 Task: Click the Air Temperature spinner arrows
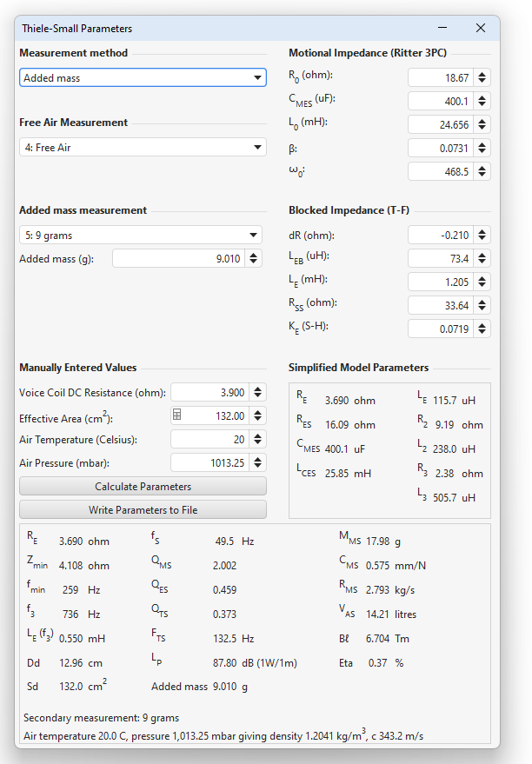coord(257,440)
